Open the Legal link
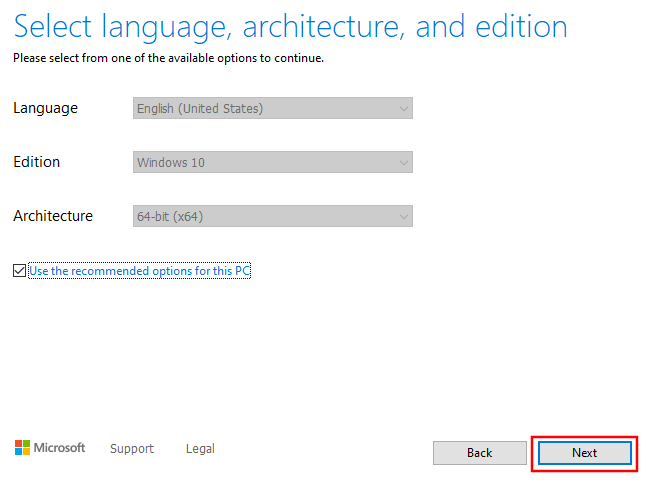 click(200, 449)
